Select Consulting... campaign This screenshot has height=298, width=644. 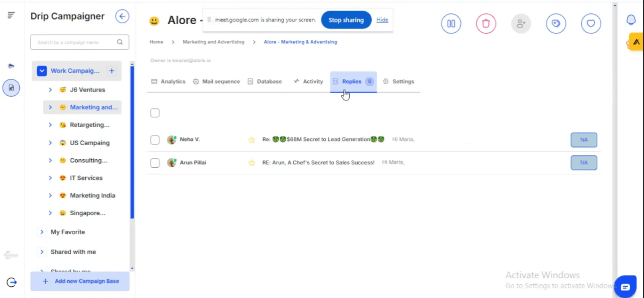point(89,160)
